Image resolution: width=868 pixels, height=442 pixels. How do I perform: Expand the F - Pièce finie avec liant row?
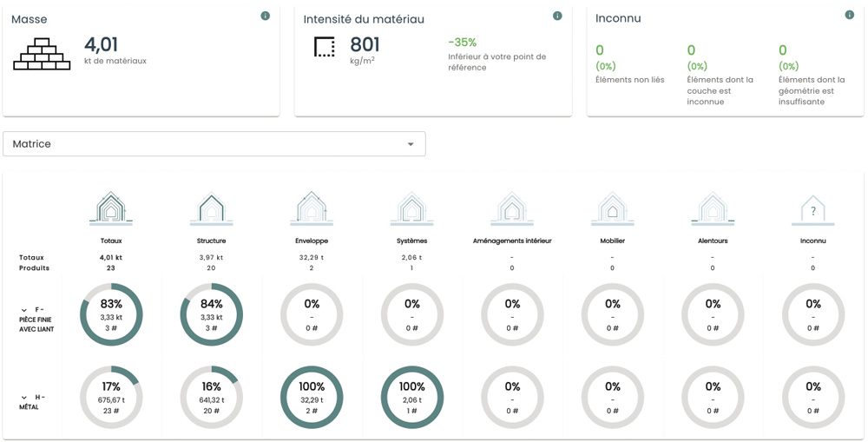24,310
